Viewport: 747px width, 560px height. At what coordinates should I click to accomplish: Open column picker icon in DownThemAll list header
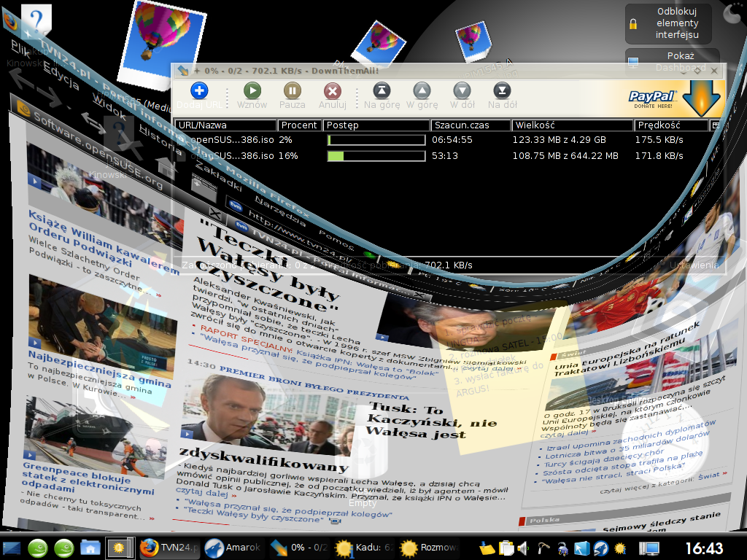[715, 125]
